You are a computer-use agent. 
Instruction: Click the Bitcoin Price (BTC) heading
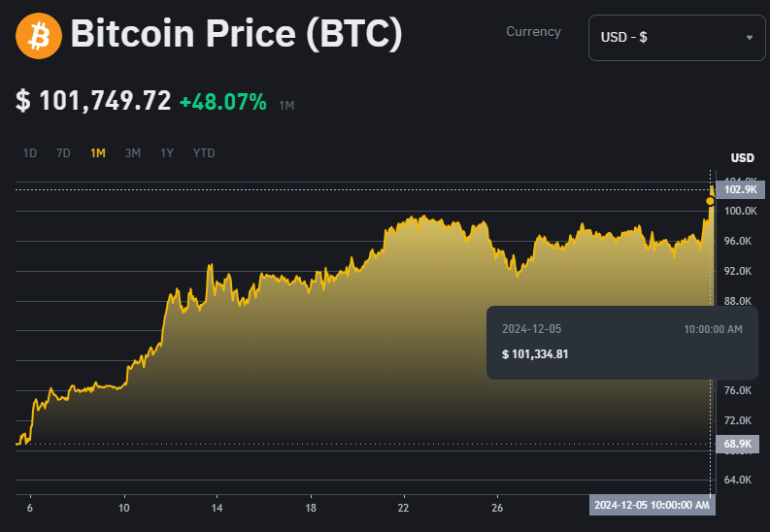tap(236, 36)
